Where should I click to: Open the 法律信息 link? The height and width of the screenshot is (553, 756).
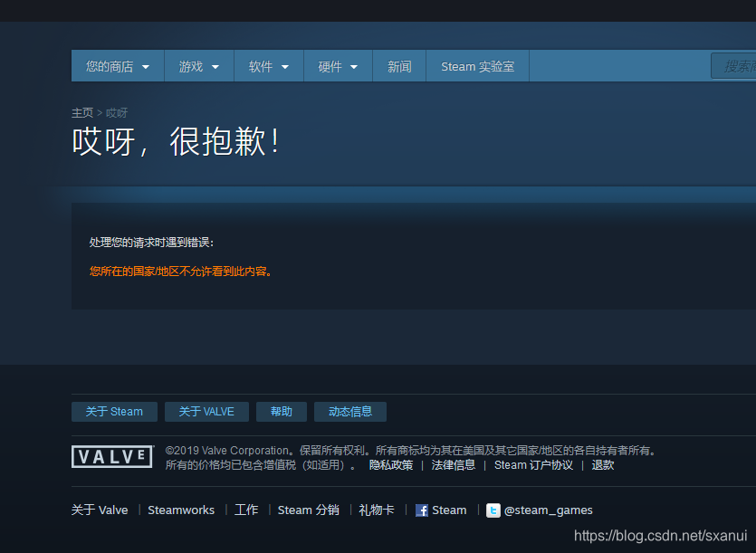click(x=454, y=465)
